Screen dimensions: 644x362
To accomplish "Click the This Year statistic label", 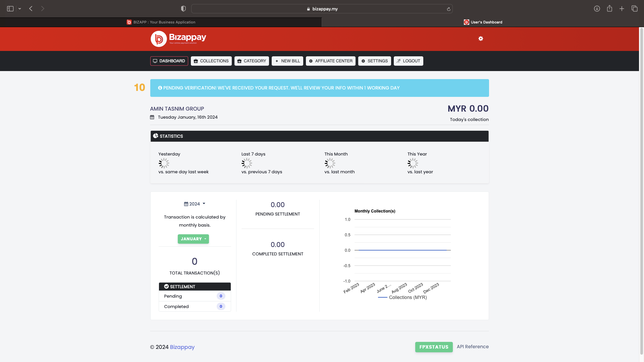I will coord(417,154).
